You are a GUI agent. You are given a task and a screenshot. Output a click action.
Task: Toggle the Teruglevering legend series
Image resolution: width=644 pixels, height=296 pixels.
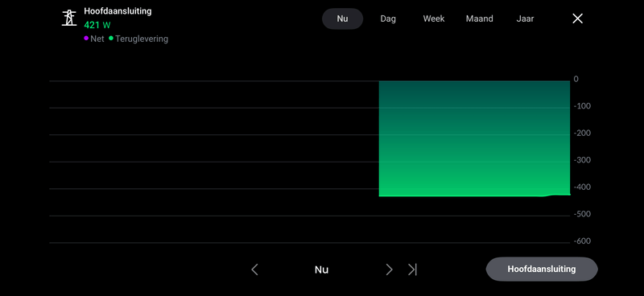138,39
